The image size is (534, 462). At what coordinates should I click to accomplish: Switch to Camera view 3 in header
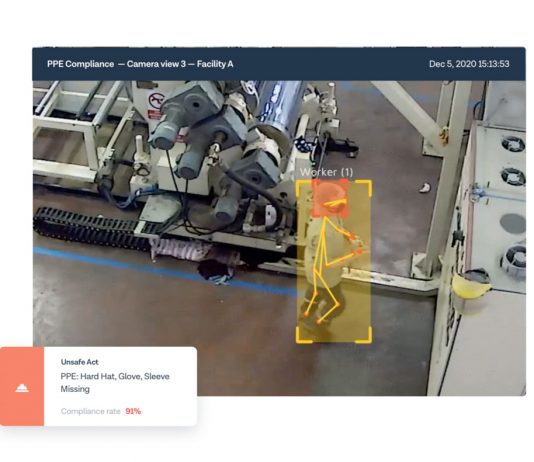[x=156, y=64]
